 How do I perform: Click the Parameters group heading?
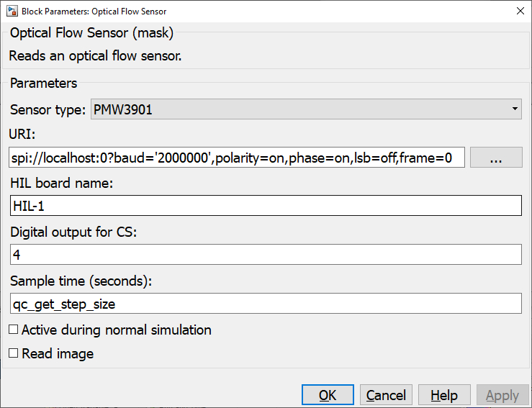click(43, 83)
